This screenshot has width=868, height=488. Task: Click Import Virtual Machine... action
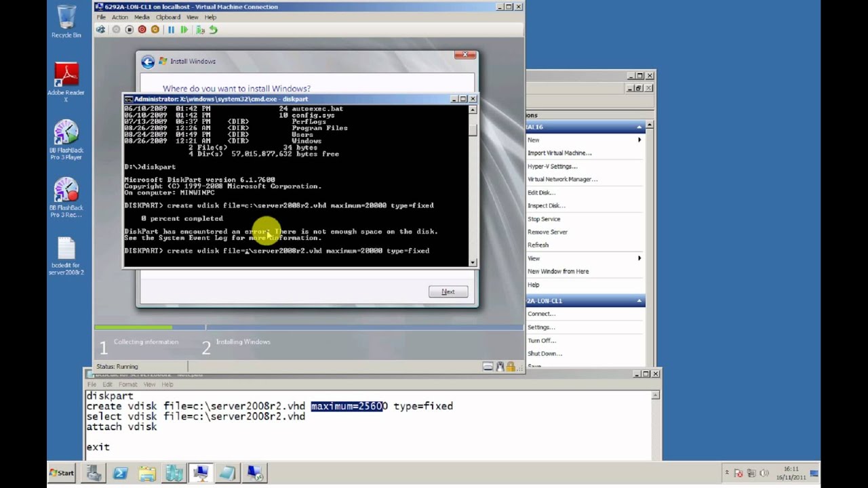point(559,153)
